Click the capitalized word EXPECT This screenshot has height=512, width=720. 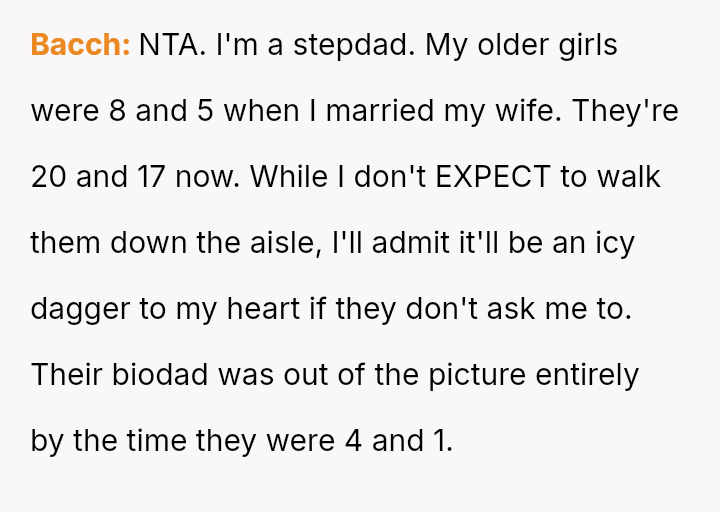493,177
